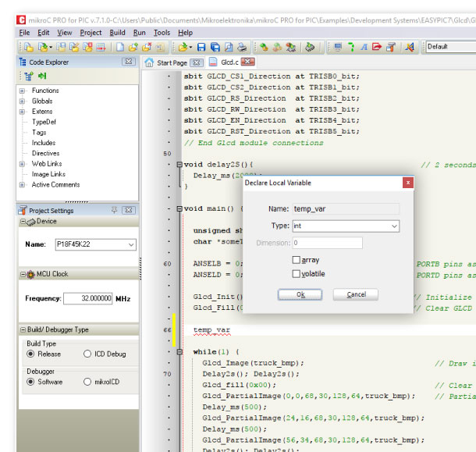Enable the volatile checkbox
Screen dimensions: 476x452
pos(296,274)
